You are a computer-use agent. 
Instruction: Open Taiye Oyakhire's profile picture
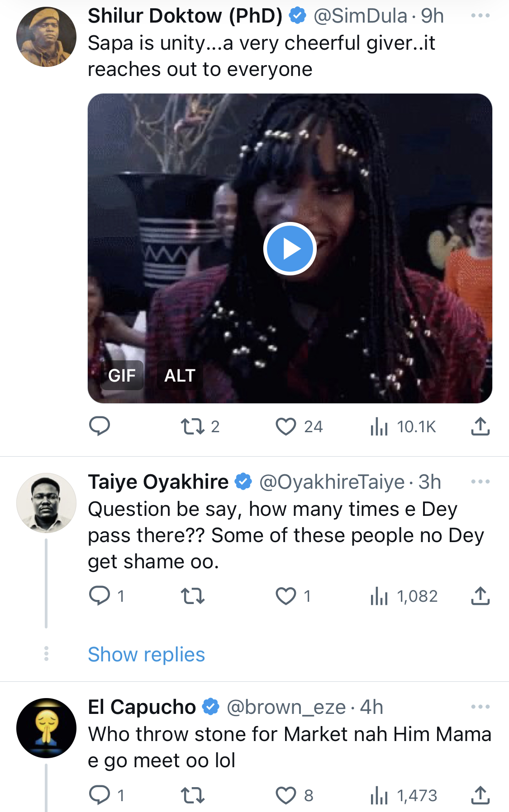point(46,503)
